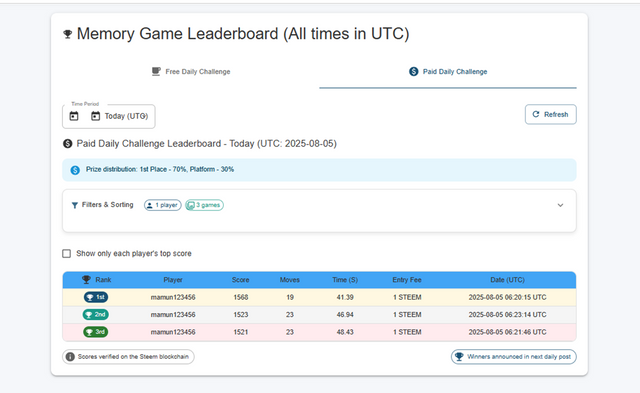Click the dollar icon beside Paid Daily Challenge Leaderboard heading
Screen dimensions: 640x393
(x=67, y=144)
